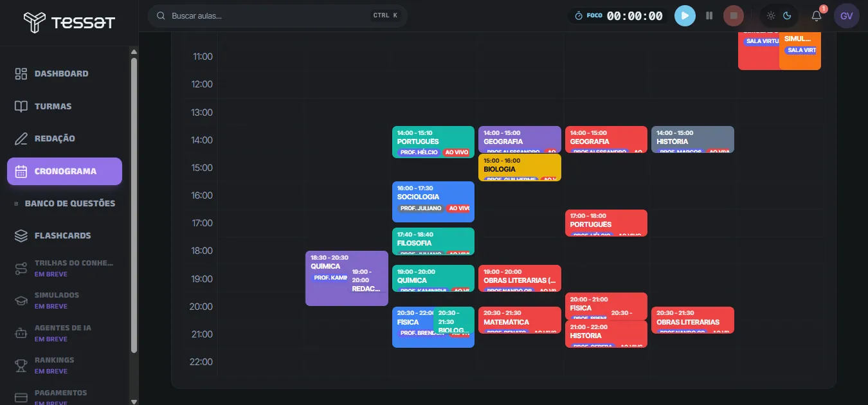Open the Filosofia 17:40 - 18:40 class

[433, 241]
